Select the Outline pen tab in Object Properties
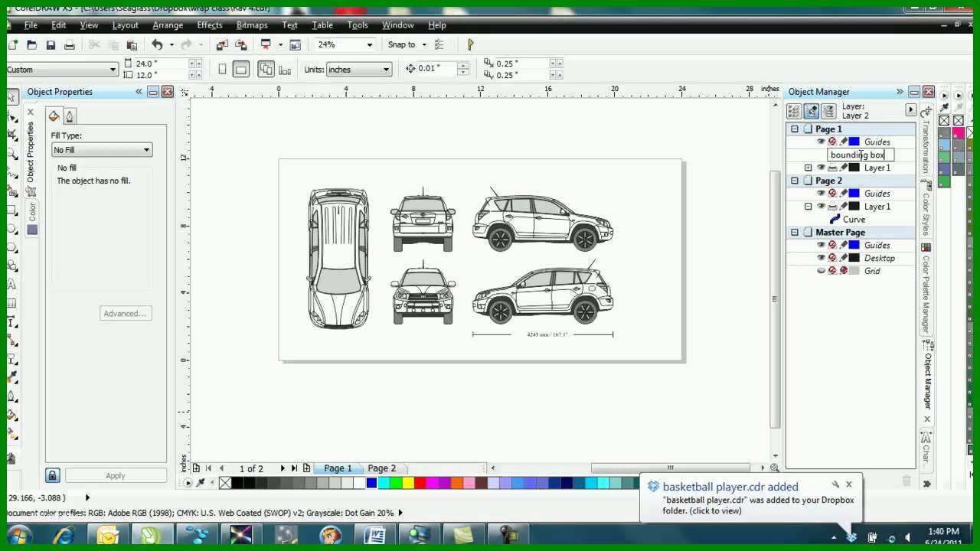 pyautogui.click(x=69, y=116)
